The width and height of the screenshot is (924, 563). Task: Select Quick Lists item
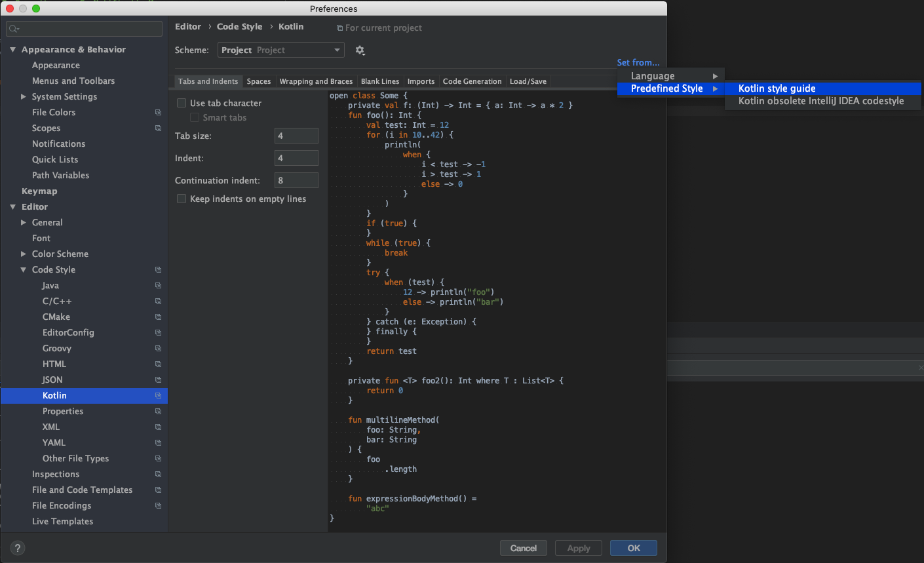pos(55,160)
